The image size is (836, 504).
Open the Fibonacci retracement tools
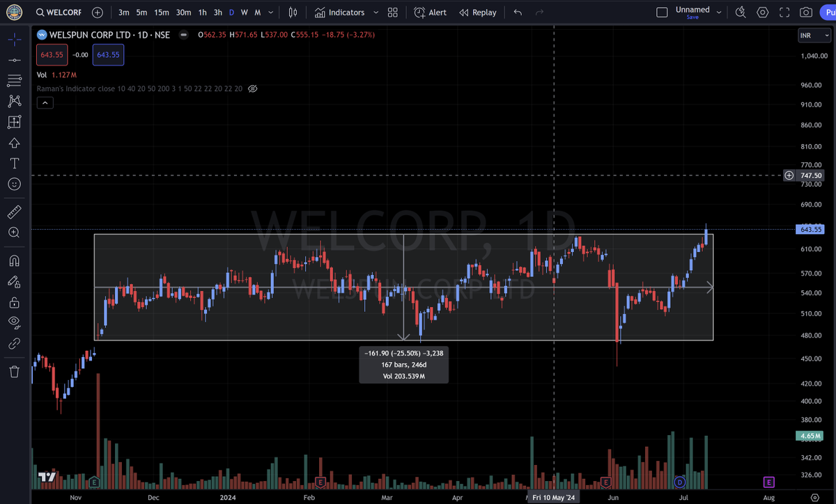(x=14, y=81)
